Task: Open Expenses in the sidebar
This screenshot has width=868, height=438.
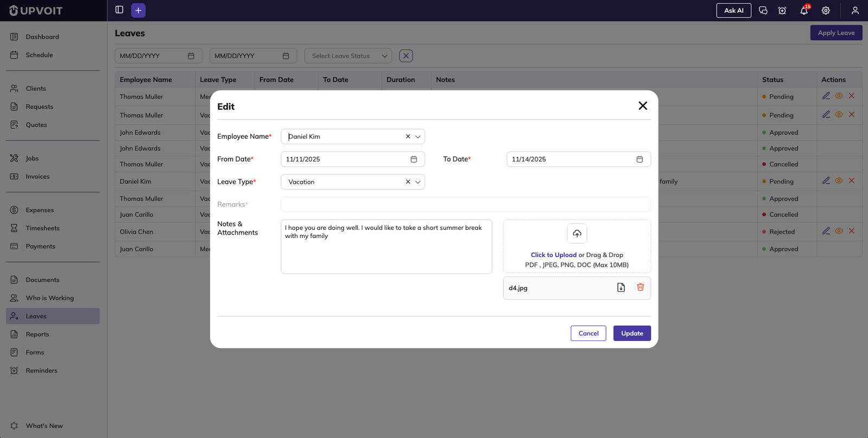Action: pyautogui.click(x=53, y=210)
